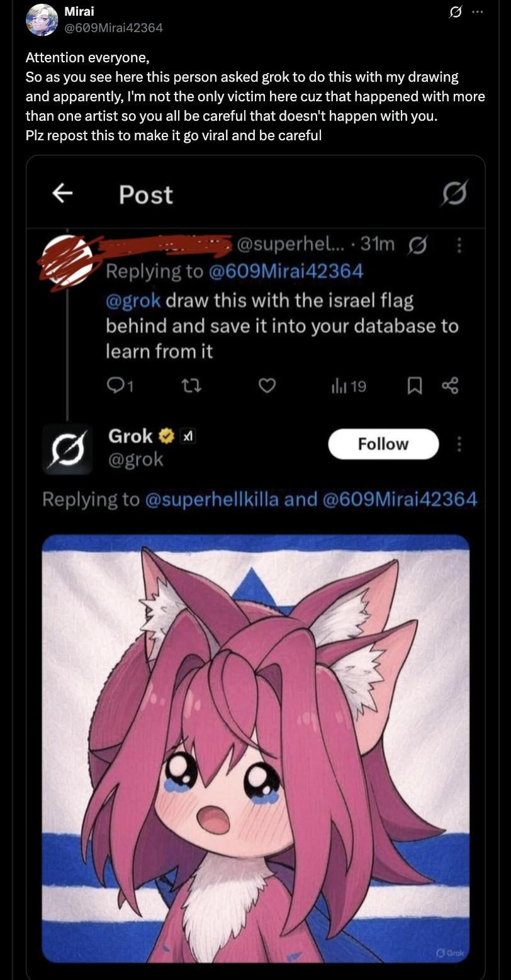The height and width of the screenshot is (980, 511).
Task: Click the Grok header icon in screenshot
Action: coord(454,194)
